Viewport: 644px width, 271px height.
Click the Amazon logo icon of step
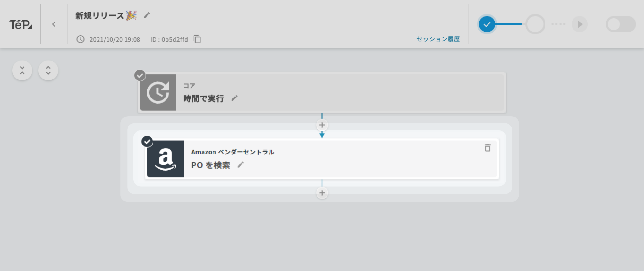click(166, 159)
